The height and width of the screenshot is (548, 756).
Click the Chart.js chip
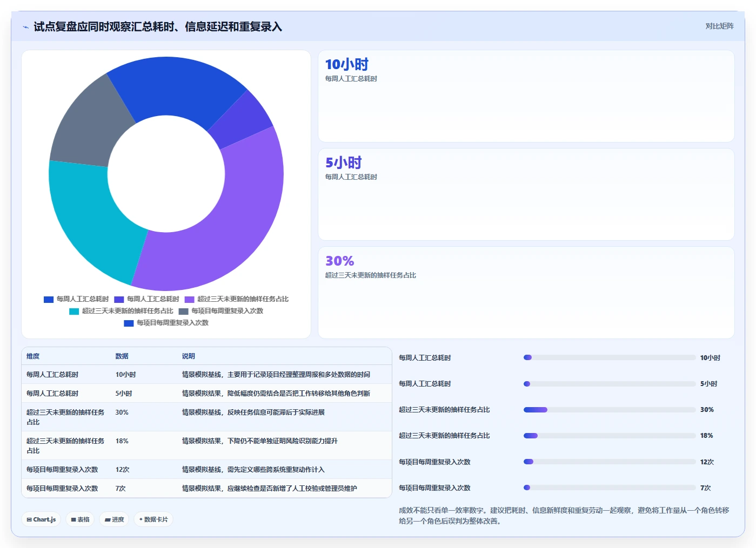tap(41, 519)
